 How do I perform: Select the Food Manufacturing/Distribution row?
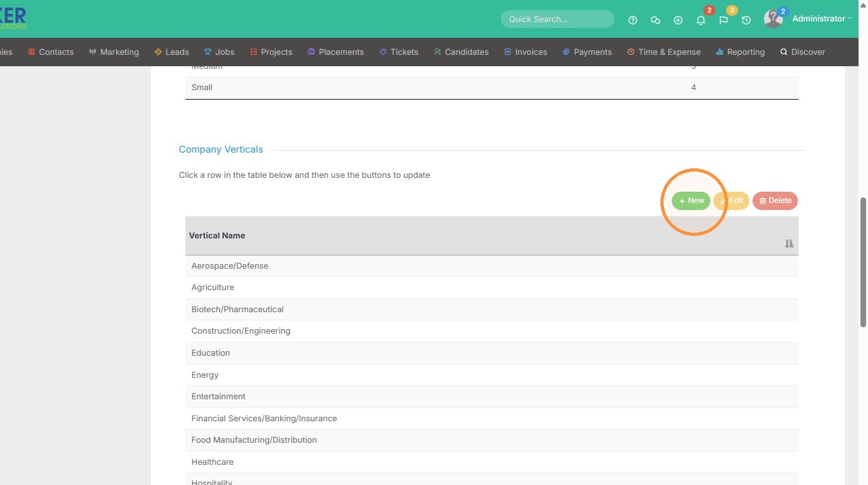coord(492,440)
